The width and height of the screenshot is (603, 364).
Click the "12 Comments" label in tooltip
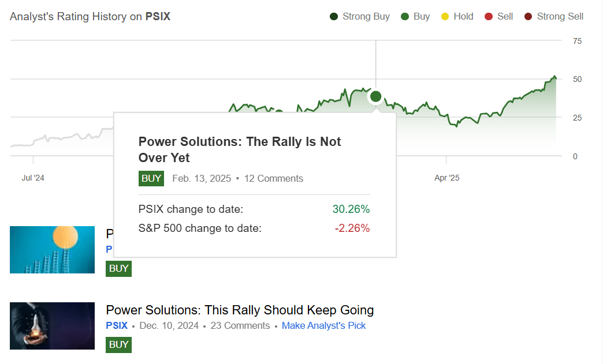(x=273, y=178)
